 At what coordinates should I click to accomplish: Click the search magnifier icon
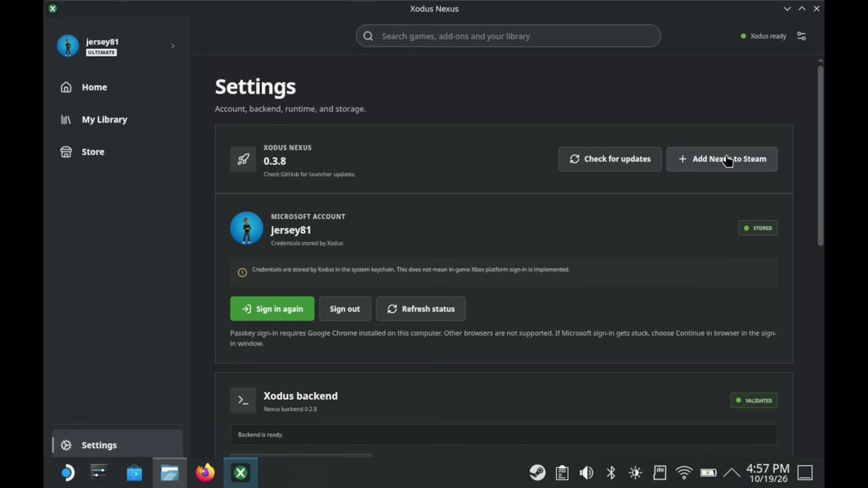(x=368, y=36)
